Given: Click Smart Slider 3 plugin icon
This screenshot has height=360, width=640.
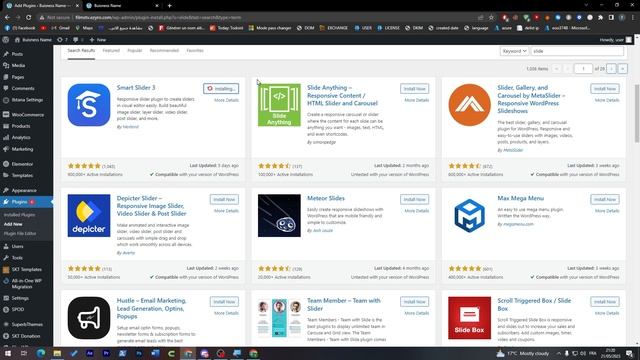Looking at the screenshot, I should [x=89, y=105].
